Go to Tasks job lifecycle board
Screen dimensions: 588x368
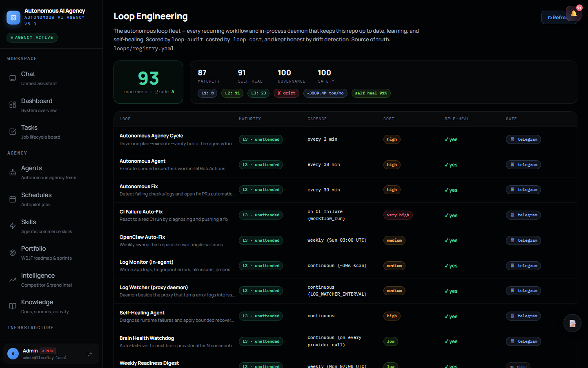[x=51, y=132]
